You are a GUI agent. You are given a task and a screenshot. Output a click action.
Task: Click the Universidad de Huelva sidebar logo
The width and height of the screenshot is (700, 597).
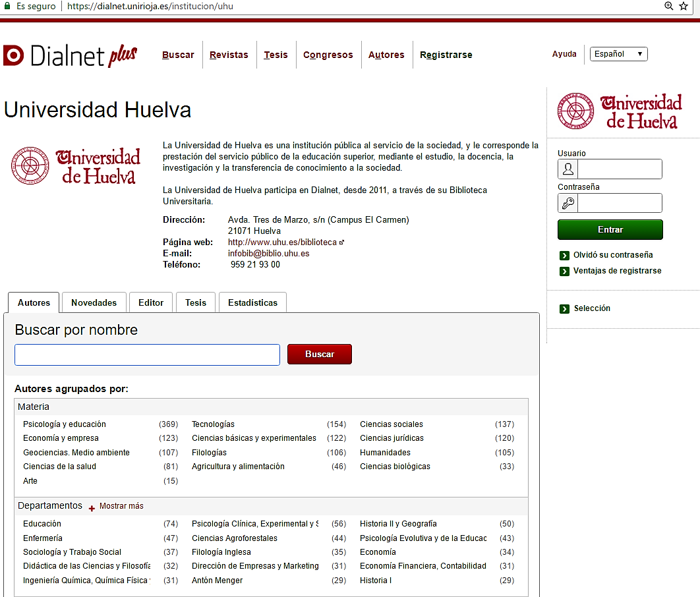pyautogui.click(x=620, y=111)
